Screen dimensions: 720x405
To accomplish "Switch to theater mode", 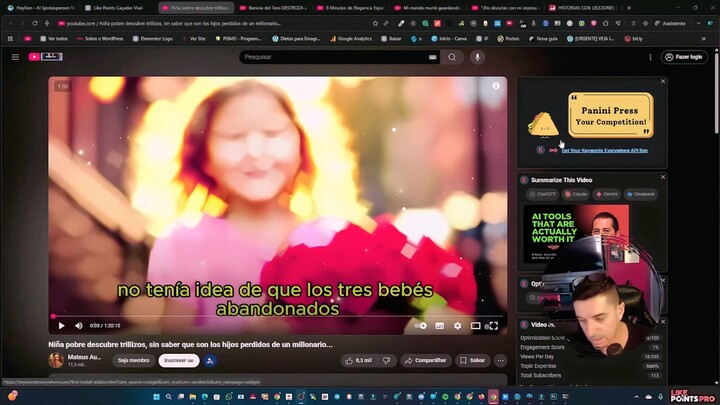I will coord(476,326).
